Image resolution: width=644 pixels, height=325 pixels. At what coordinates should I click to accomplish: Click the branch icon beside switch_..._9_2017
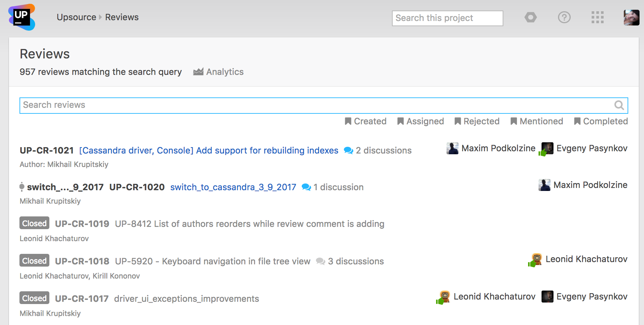pyautogui.click(x=22, y=187)
